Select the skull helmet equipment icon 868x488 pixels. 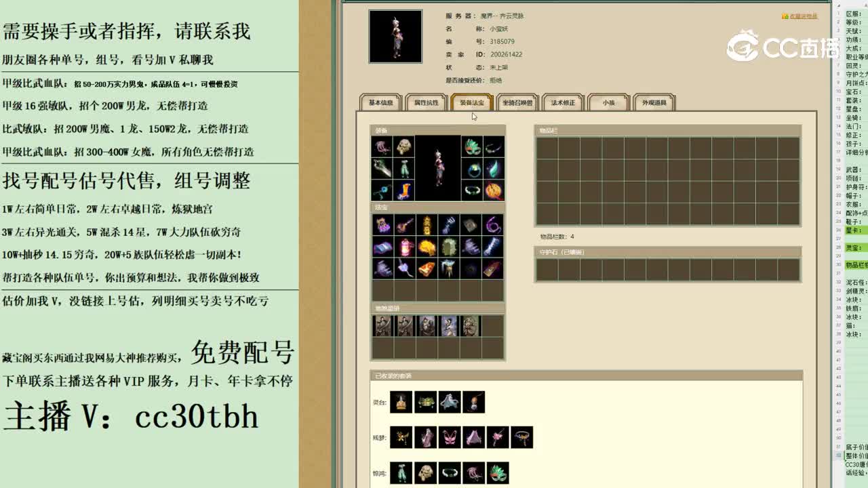404,146
